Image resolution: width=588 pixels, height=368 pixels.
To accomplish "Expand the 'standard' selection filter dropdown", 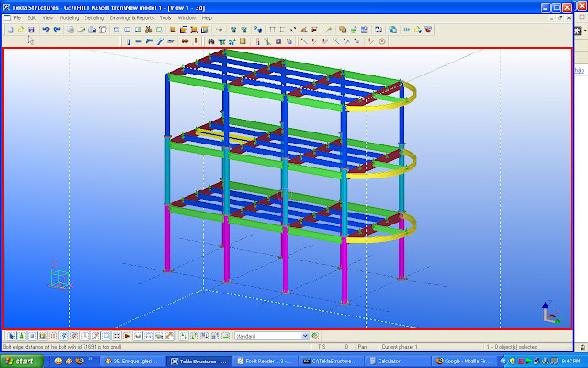I will tap(305, 336).
